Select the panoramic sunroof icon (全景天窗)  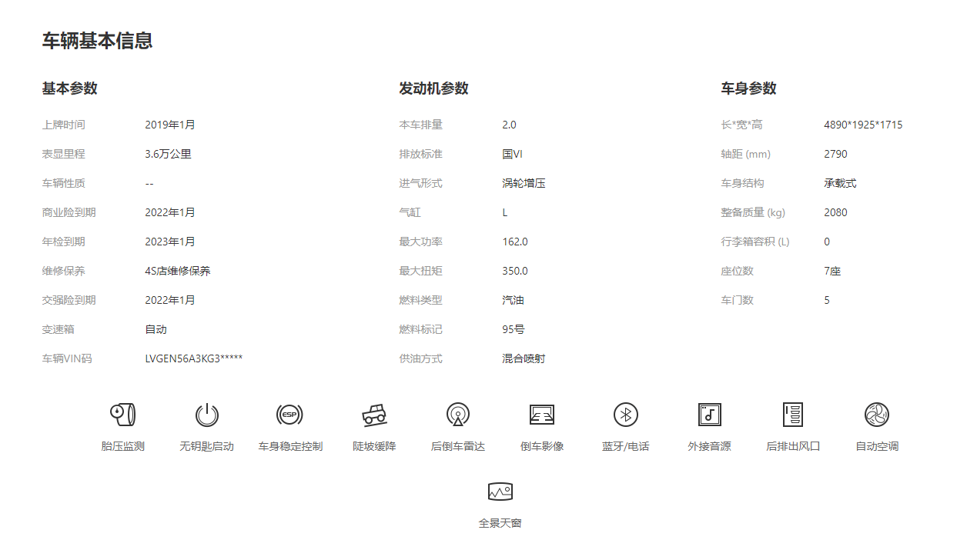500,492
